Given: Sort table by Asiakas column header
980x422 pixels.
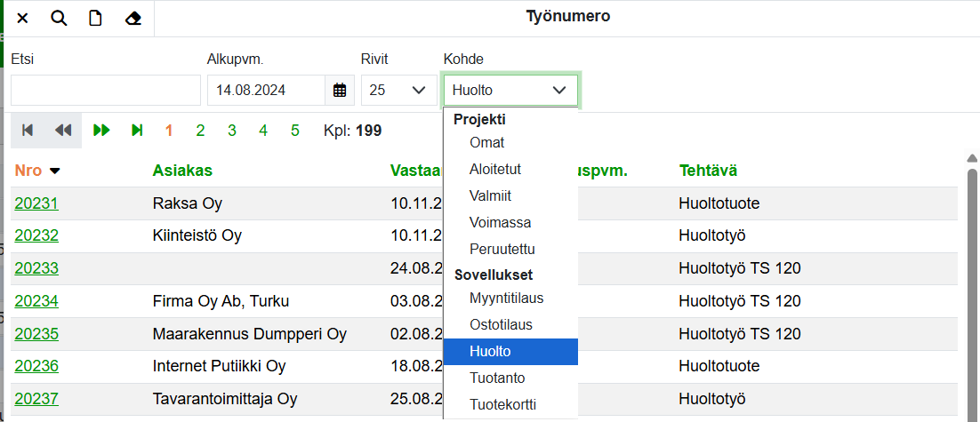Looking at the screenshot, I should [x=182, y=170].
